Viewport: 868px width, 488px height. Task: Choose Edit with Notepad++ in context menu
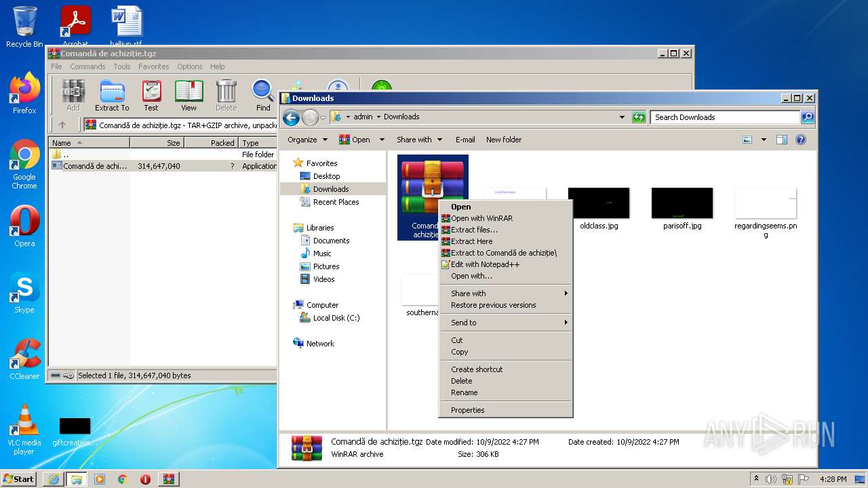[506, 264]
